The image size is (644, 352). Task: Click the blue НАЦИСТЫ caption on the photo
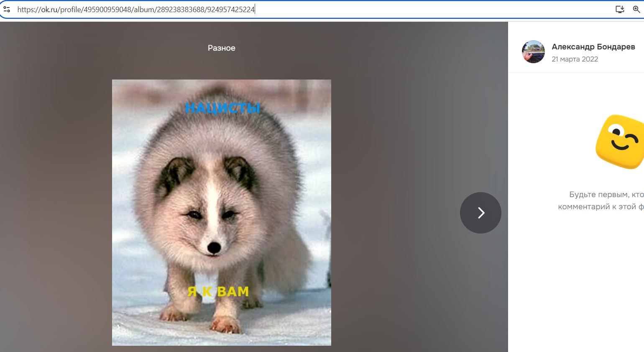point(222,108)
